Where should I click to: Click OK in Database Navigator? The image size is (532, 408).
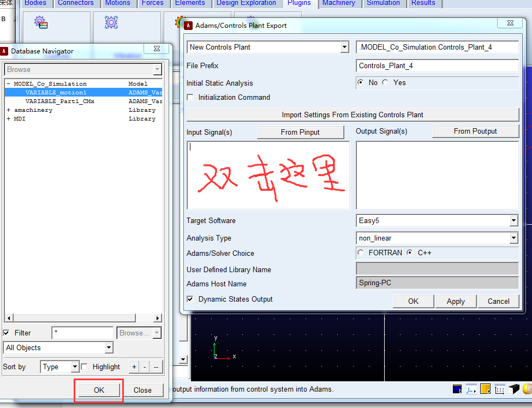coord(99,390)
